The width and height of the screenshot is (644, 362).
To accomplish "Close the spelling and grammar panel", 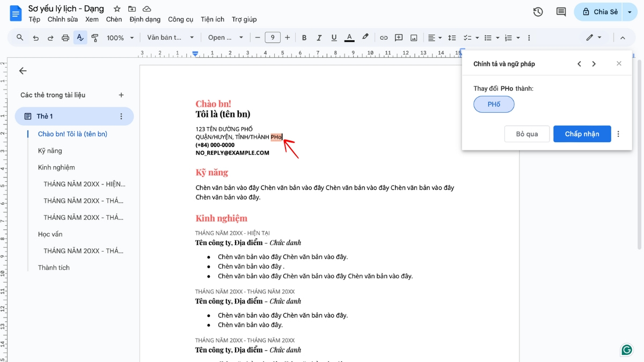I will coord(619,64).
